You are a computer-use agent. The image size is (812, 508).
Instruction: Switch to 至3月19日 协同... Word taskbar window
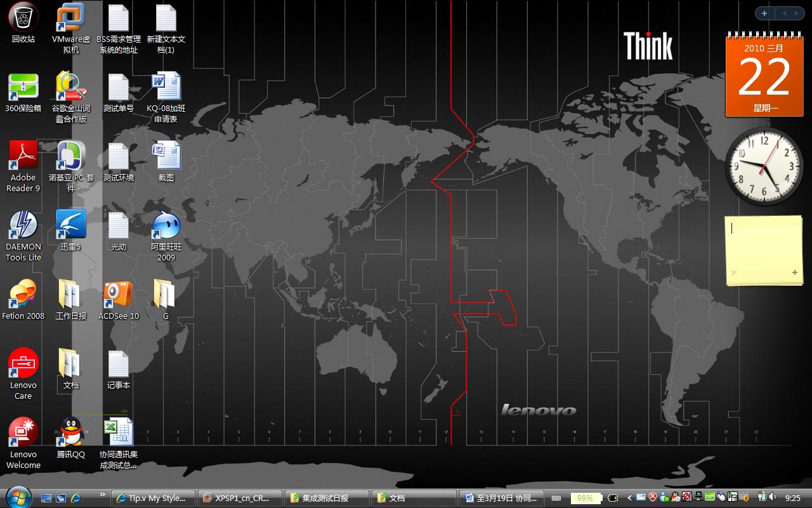[x=501, y=498]
